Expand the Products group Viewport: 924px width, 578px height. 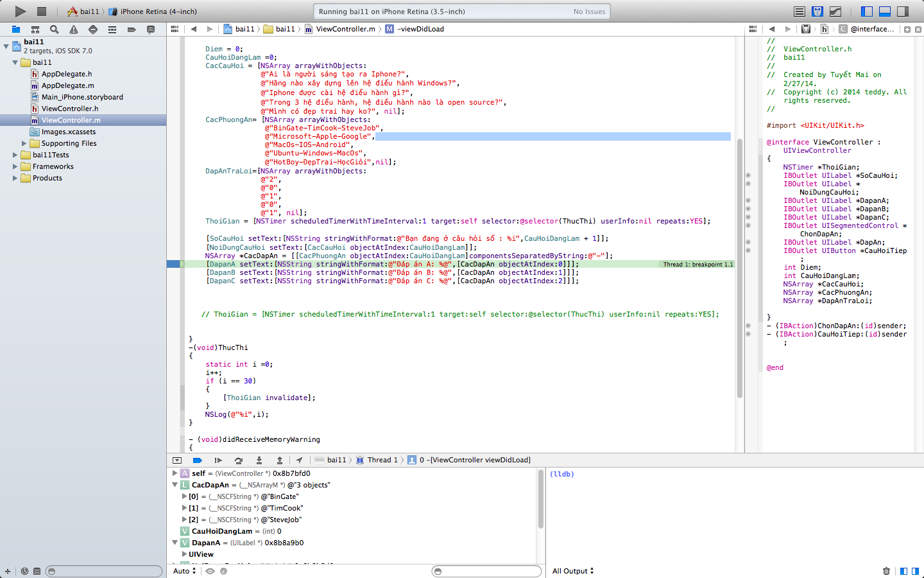15,178
